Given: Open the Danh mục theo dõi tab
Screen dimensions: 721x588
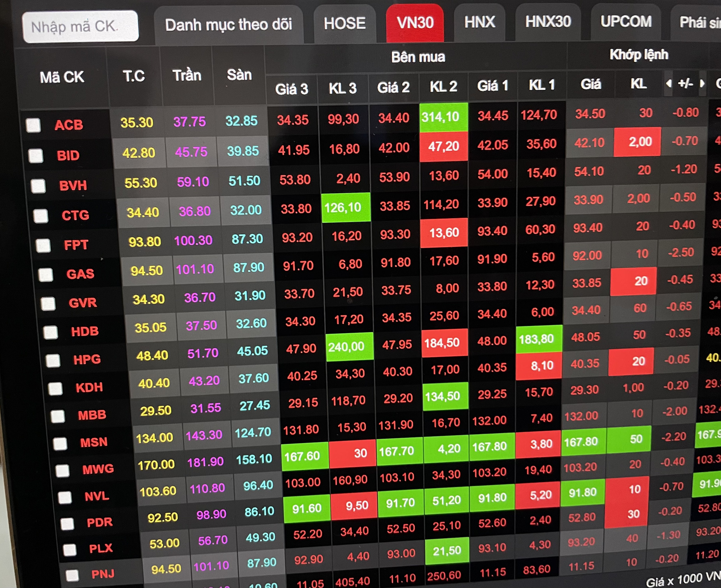Looking at the screenshot, I should pyautogui.click(x=229, y=25).
